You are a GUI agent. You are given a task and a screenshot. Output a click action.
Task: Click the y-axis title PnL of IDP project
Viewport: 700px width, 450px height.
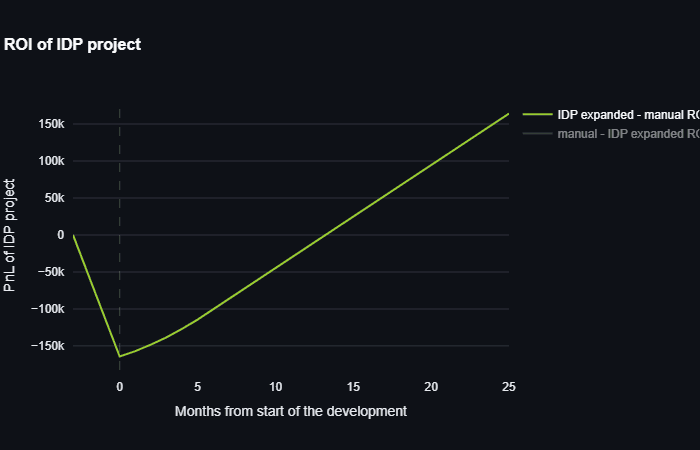(10, 236)
